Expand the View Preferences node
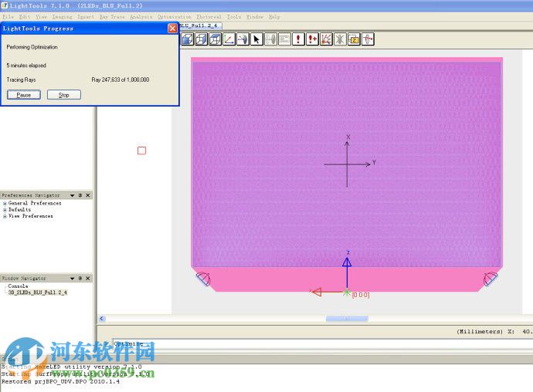The height and width of the screenshot is (392, 533). [5, 216]
